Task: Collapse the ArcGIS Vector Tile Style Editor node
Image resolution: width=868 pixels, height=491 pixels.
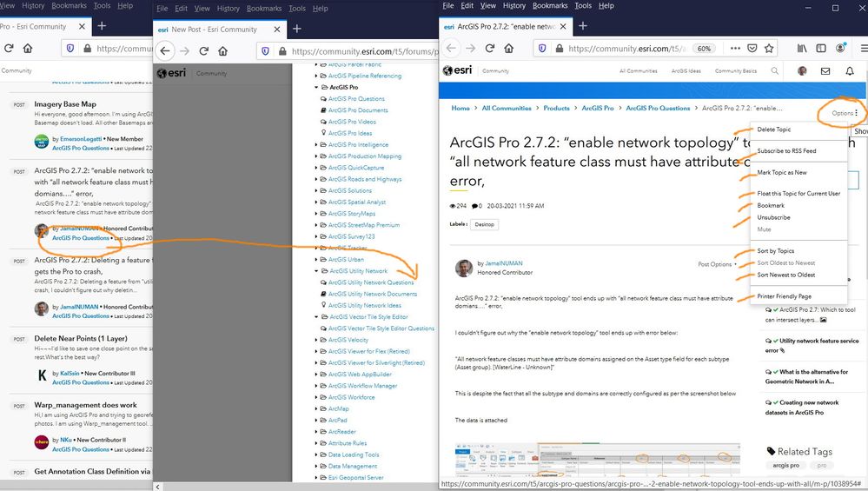Action: click(316, 316)
